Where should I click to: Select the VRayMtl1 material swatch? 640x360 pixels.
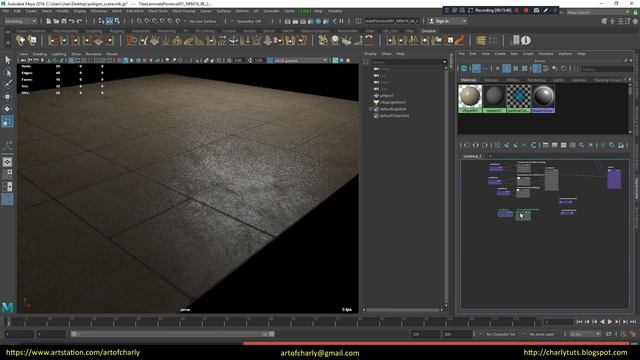tap(470, 98)
